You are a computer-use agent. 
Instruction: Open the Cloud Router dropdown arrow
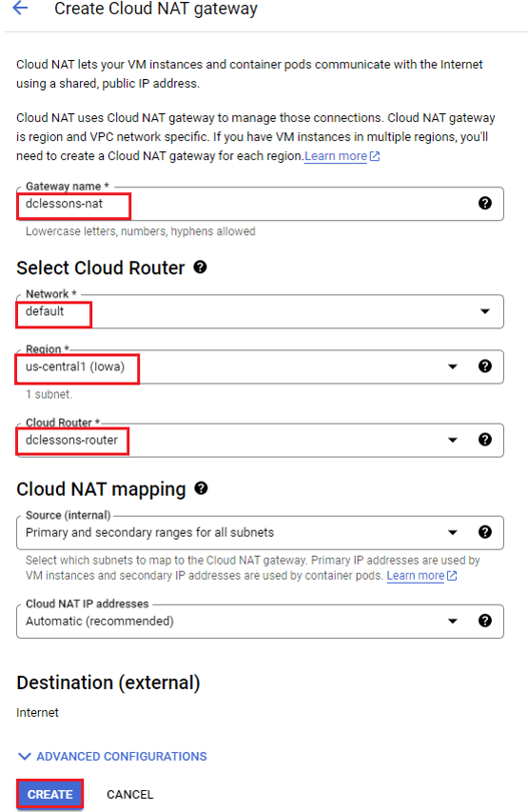[x=453, y=440]
